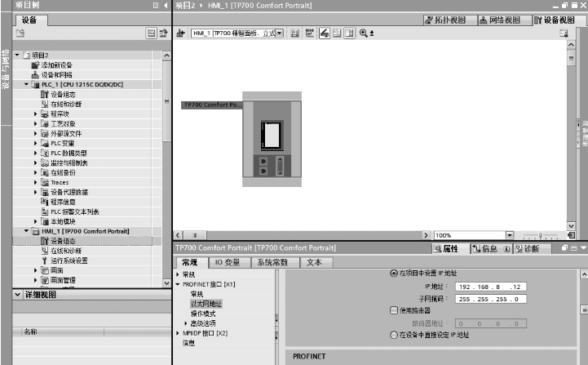The width and height of the screenshot is (588, 365).
Task: Select the TP700 Comfort Po... device label
Action: coord(212,105)
